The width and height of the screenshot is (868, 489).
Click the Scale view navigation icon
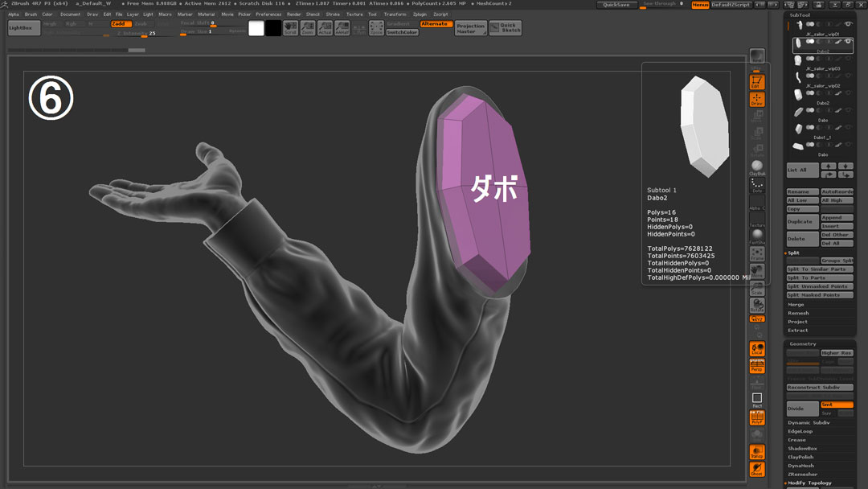pyautogui.click(x=757, y=289)
